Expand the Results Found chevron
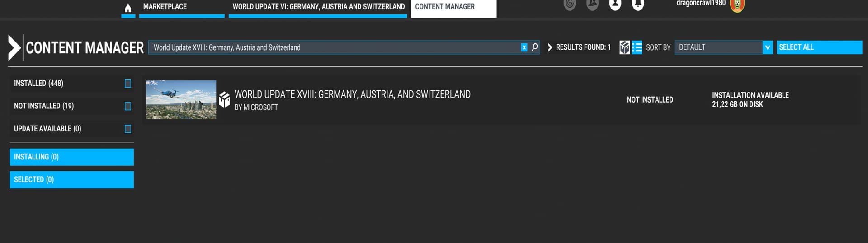This screenshot has width=868, height=243. tap(550, 47)
